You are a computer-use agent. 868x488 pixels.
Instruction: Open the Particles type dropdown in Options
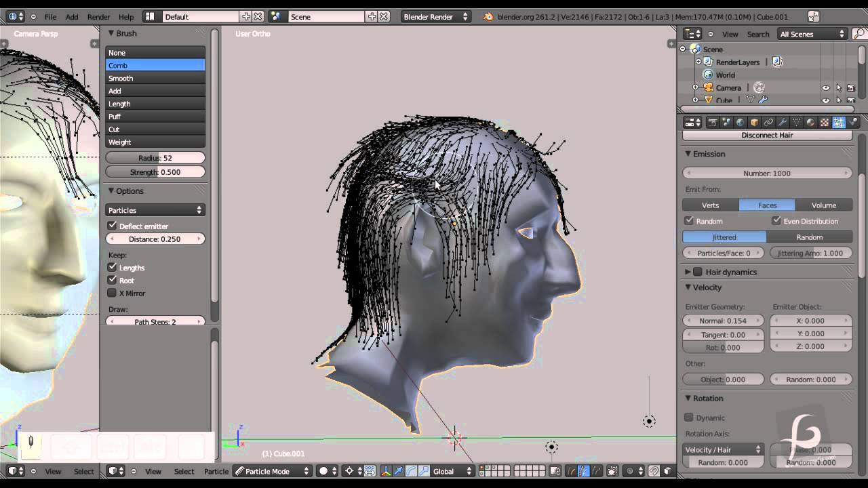tap(155, 210)
